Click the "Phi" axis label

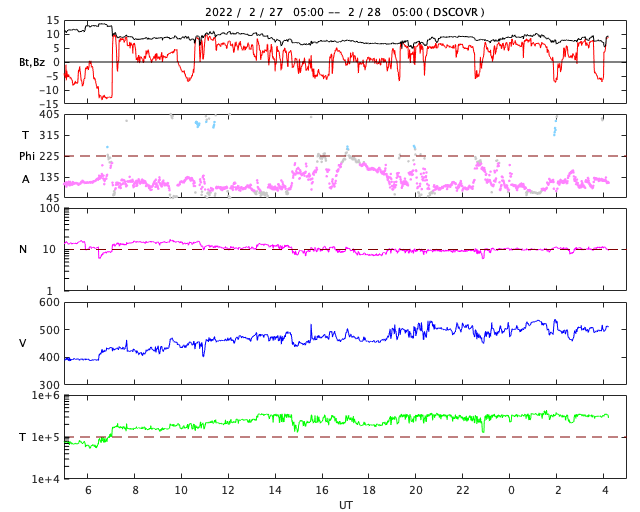(27, 156)
